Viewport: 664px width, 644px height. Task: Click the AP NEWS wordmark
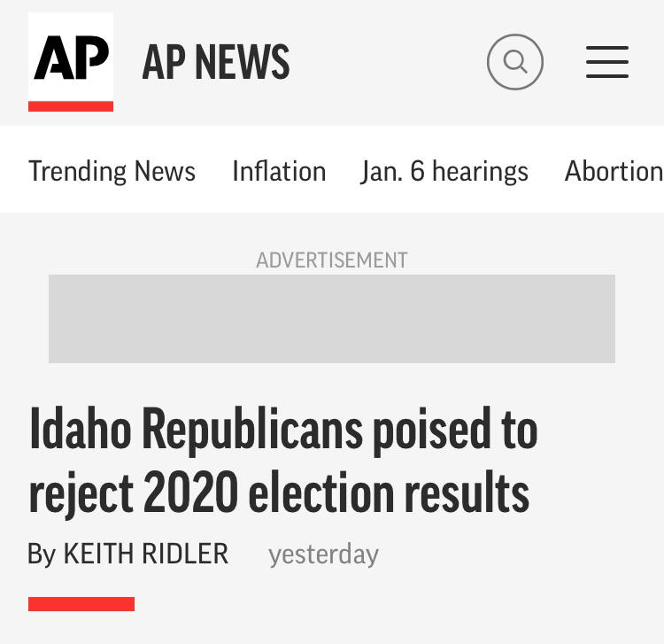point(215,62)
